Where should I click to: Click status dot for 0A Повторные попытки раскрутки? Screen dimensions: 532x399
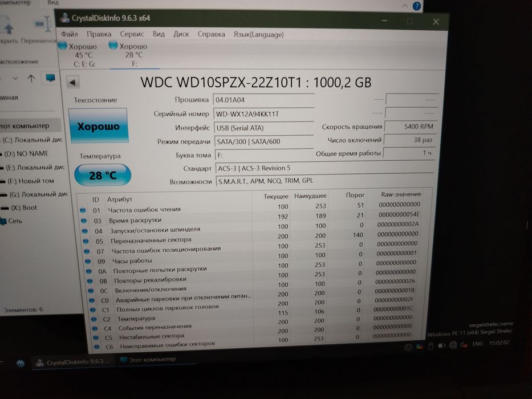89,271
